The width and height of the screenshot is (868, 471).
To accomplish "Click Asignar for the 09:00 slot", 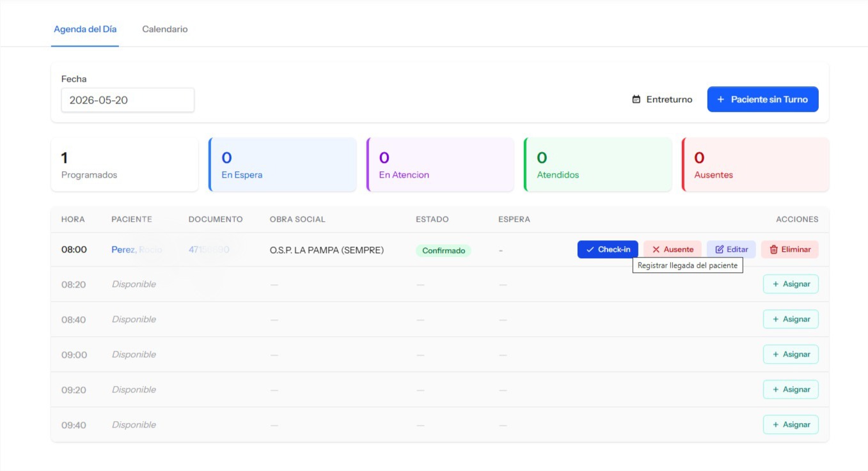I will pos(791,355).
